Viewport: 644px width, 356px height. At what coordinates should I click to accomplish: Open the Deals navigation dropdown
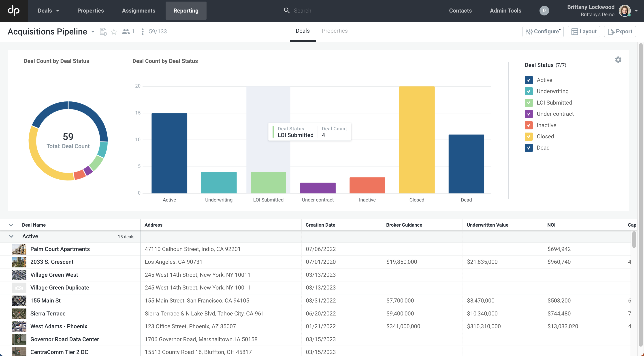[x=48, y=11]
